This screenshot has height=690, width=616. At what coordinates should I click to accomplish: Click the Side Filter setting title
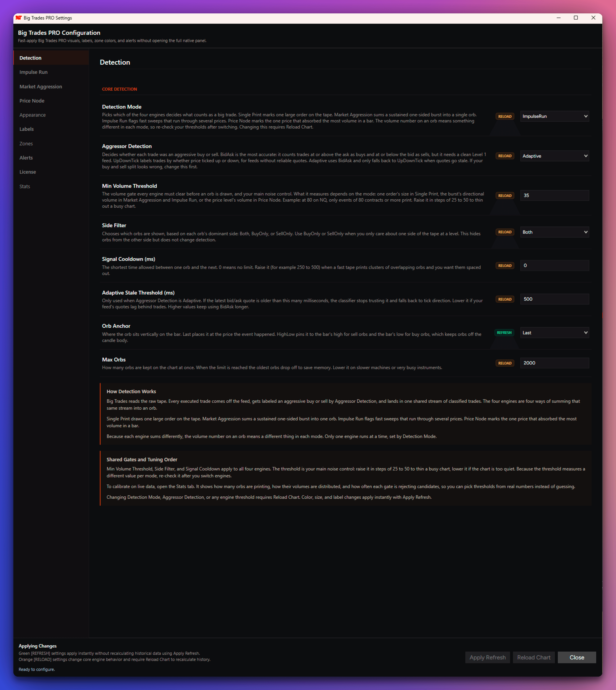(x=114, y=225)
